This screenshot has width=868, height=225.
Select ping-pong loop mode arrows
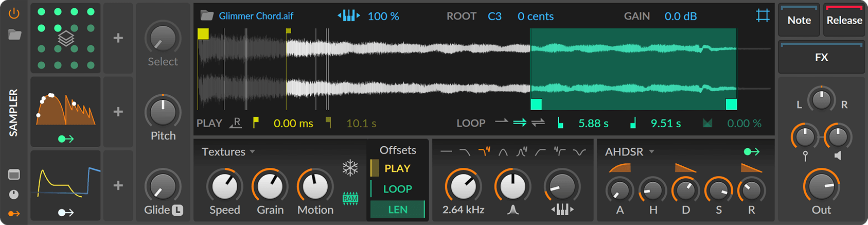538,123
